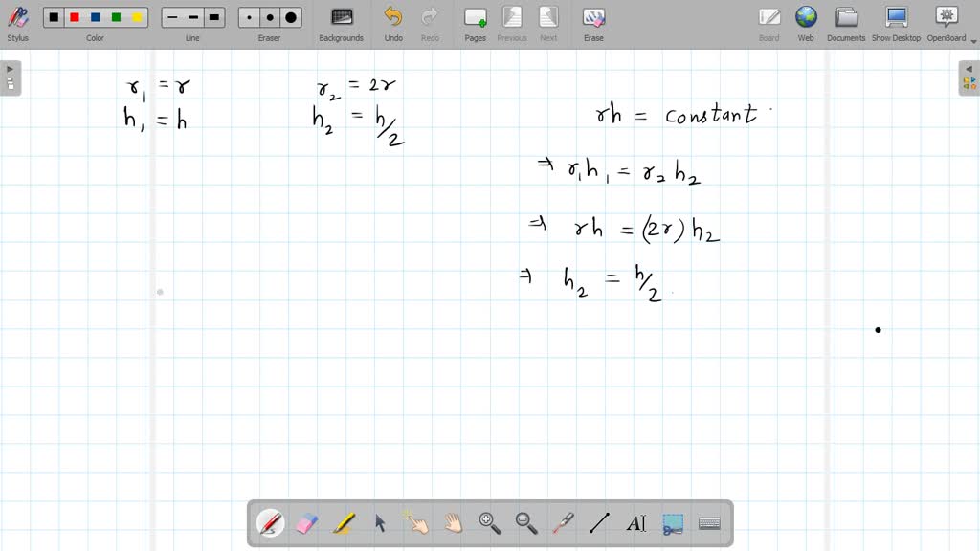Select the write text tool
The height and width of the screenshot is (551, 980).
coord(635,523)
